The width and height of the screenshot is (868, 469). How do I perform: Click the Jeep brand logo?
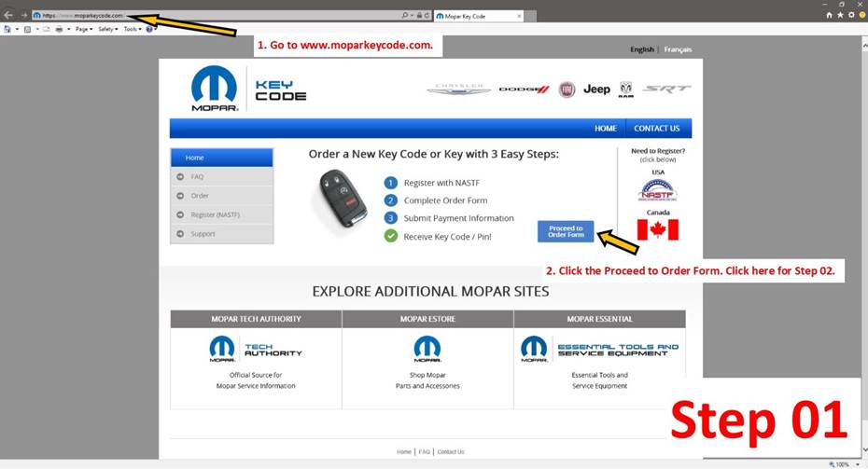point(596,89)
